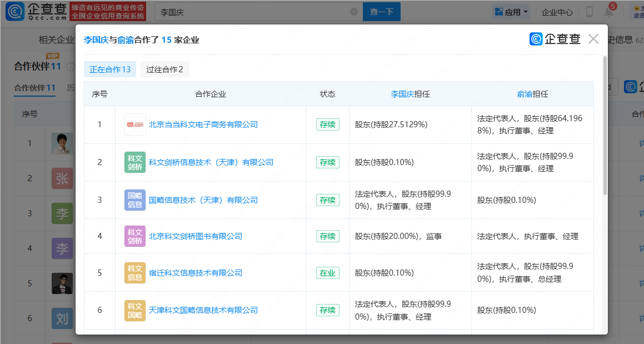
Task: Click the 存续 status tag for 北京当当科文电子商务
Action: click(x=328, y=124)
